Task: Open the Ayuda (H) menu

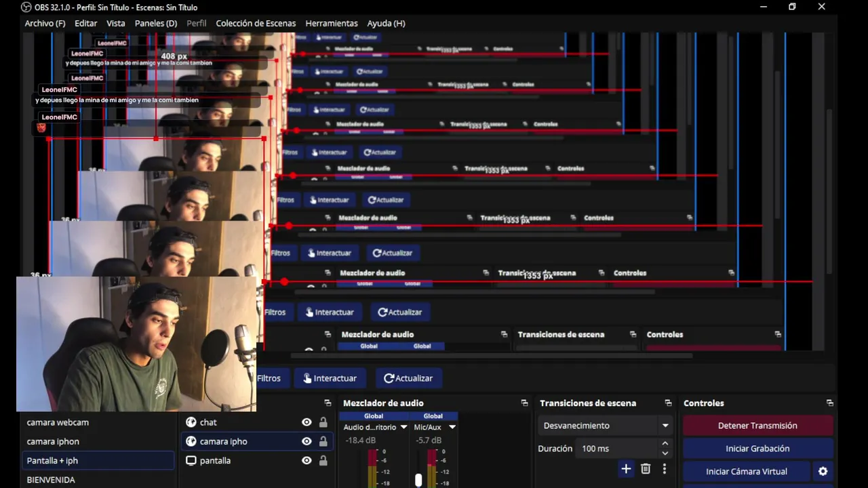Action: pos(386,23)
